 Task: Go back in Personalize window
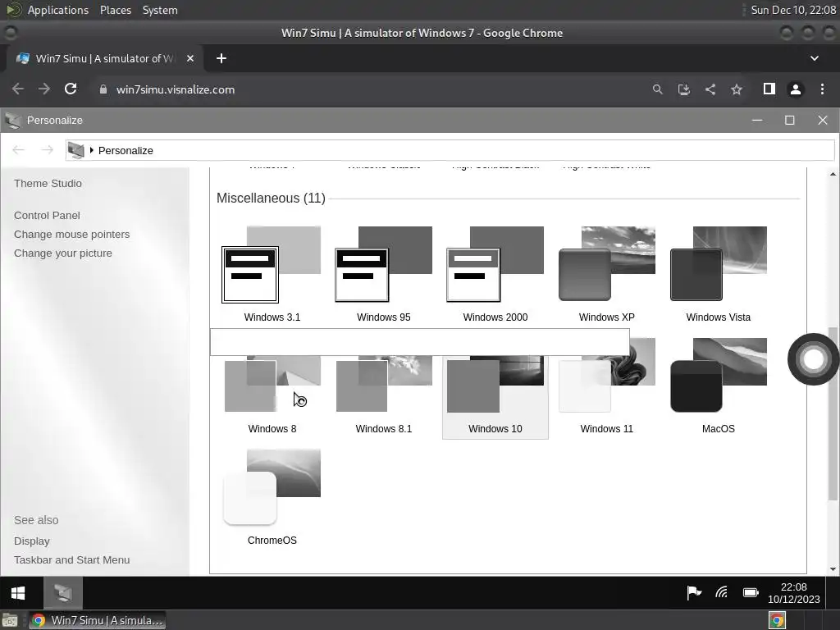(x=19, y=150)
